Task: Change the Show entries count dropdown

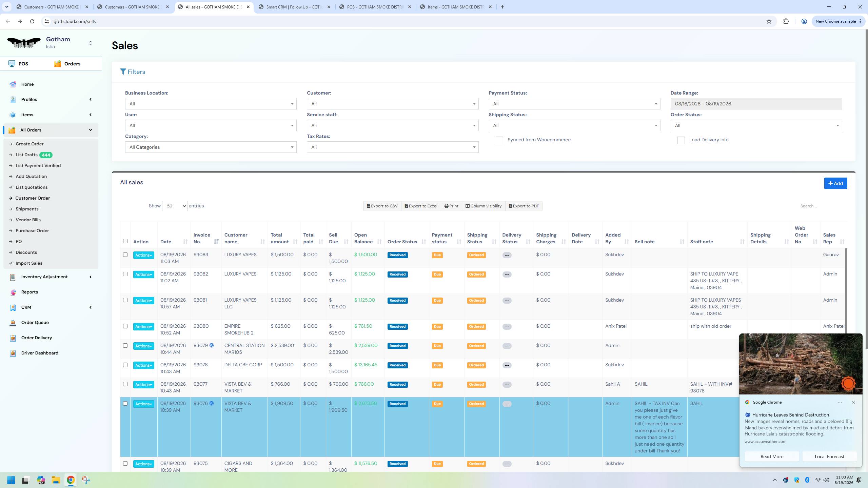Action: 175,206
